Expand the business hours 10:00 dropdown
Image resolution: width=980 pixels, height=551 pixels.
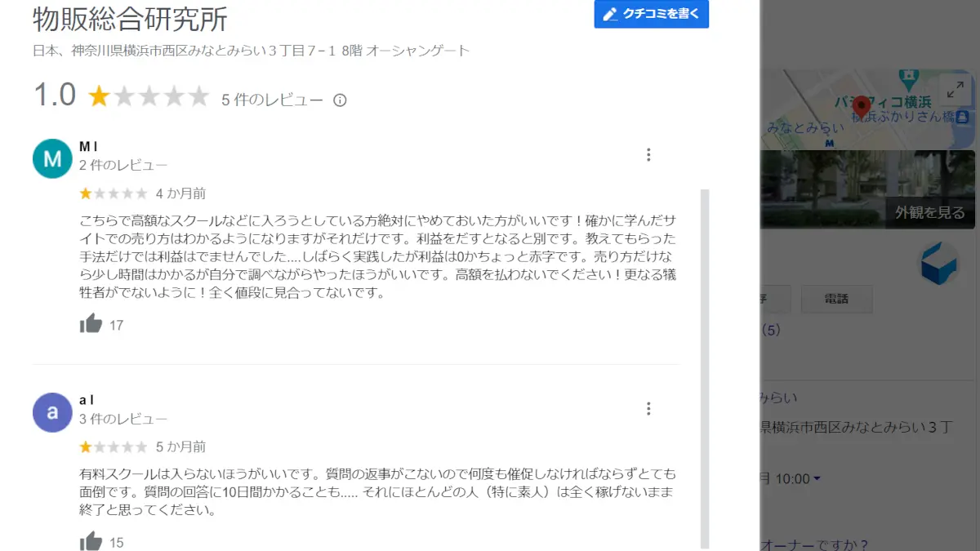click(817, 479)
